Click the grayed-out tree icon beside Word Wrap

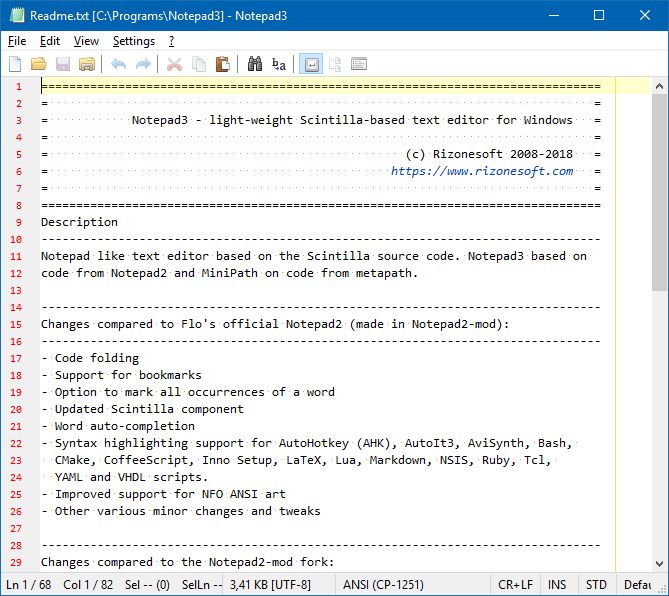point(335,64)
